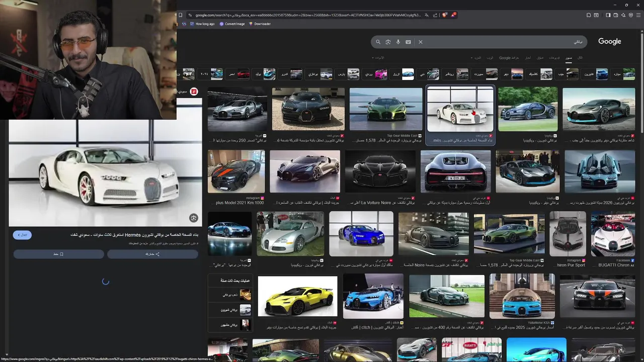This screenshot has width=644, height=362.
Task: Click the Google logo
Action: pos(610,42)
